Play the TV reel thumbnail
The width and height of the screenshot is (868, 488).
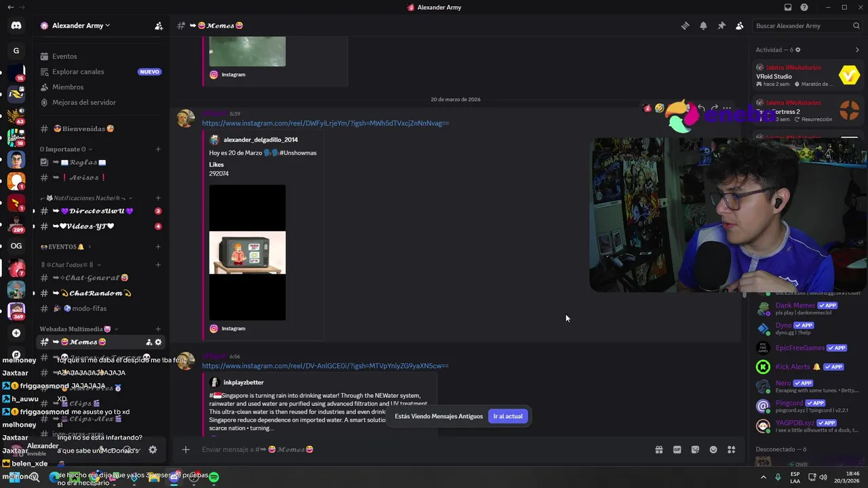pos(248,252)
